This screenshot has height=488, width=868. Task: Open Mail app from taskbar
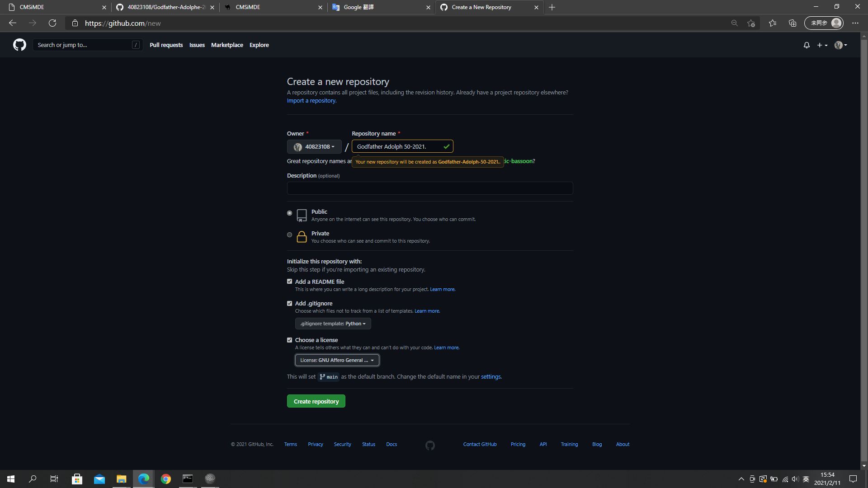99,479
